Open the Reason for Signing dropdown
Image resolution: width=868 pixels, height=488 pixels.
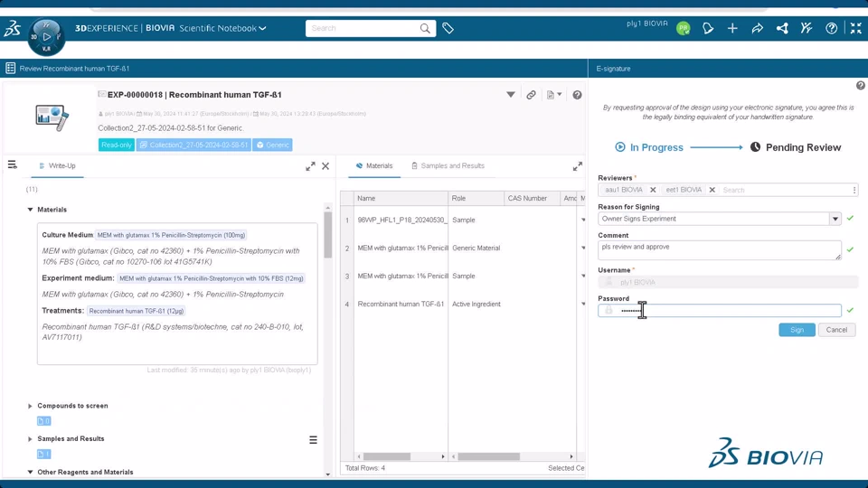point(835,219)
